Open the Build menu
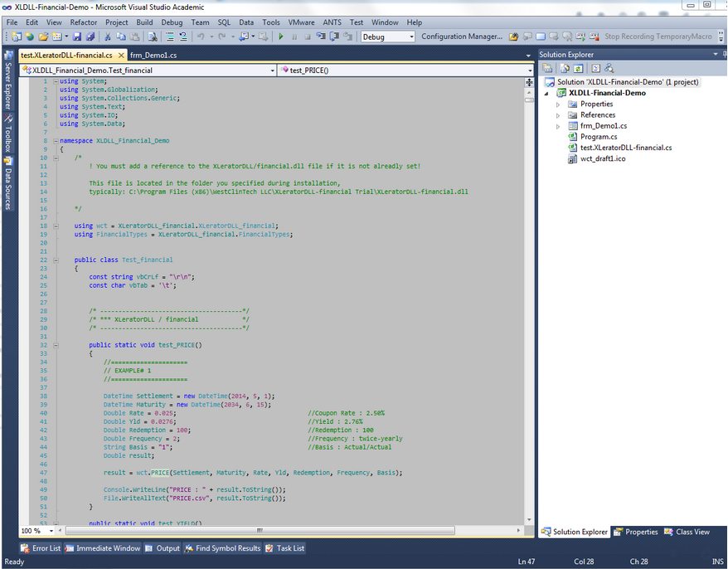The image size is (728, 569). (144, 22)
